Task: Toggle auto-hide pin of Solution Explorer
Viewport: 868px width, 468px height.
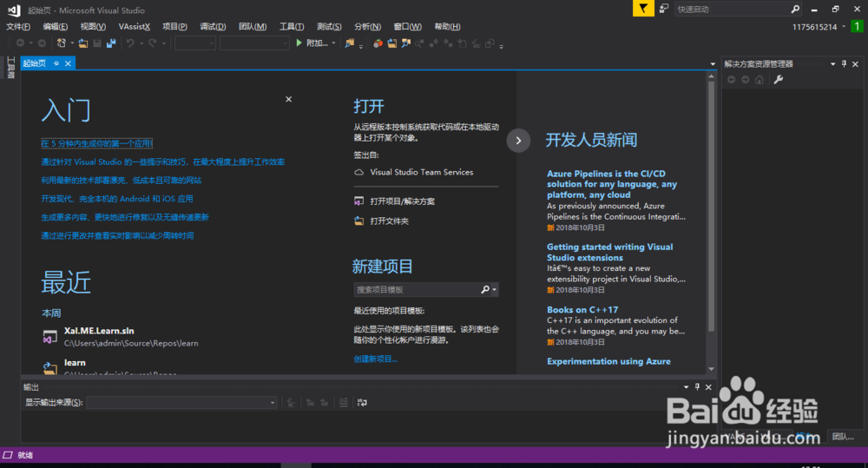Action: [x=845, y=63]
